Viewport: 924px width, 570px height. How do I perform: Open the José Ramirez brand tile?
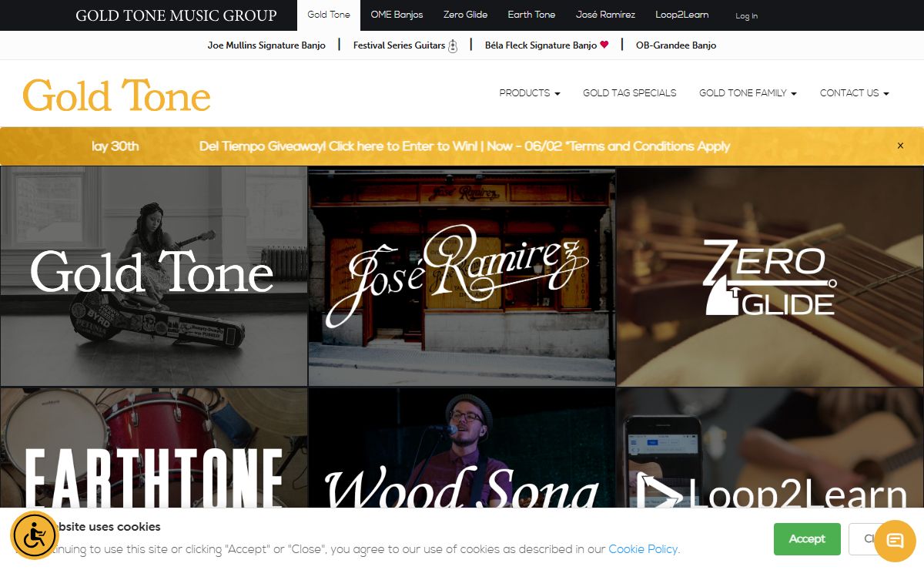(462, 276)
